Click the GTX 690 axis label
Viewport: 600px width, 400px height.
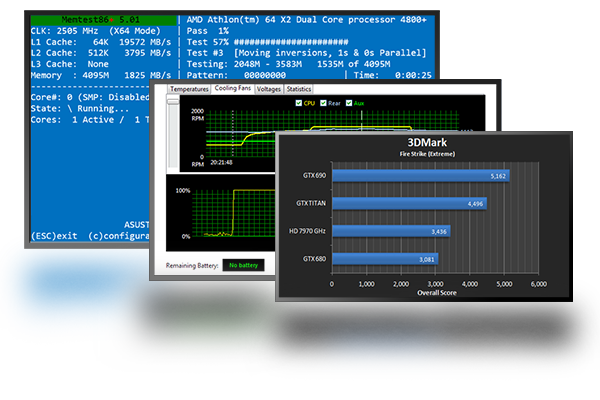click(x=314, y=175)
